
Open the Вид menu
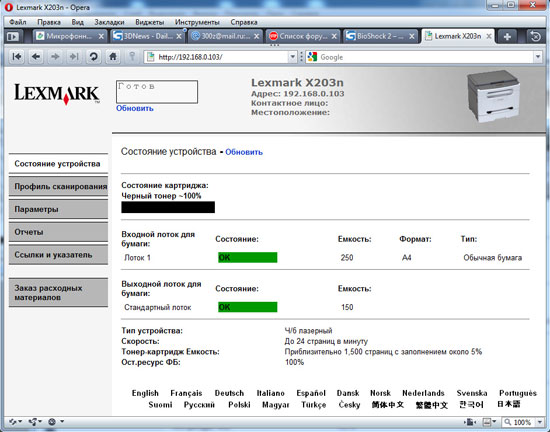coord(78,22)
